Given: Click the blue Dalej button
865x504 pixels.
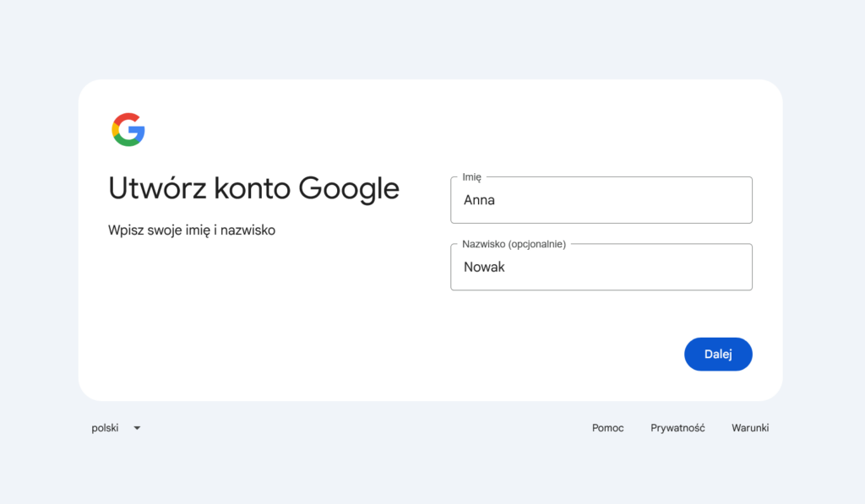Looking at the screenshot, I should click(x=718, y=354).
